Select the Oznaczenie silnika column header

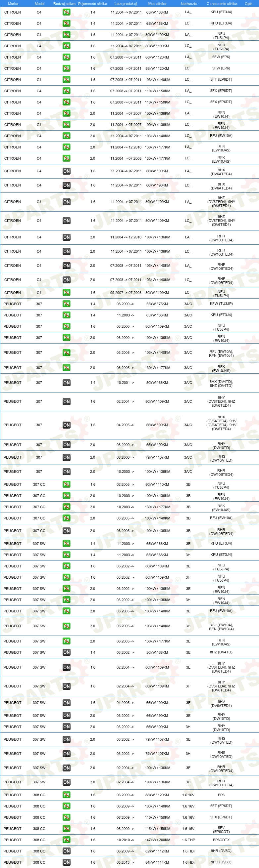click(222, 4)
